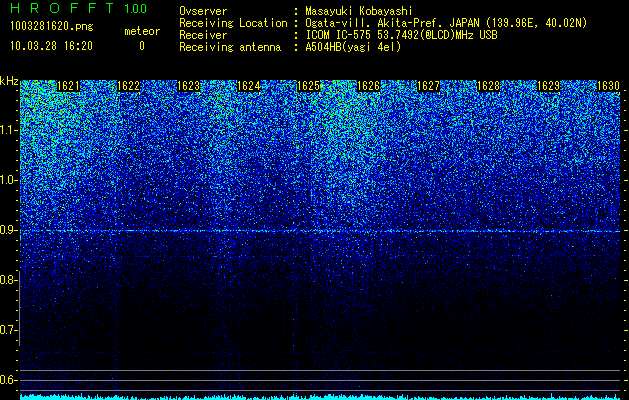629x400 pixels.
Task: Click the 1621 time marker
Action: point(68,86)
